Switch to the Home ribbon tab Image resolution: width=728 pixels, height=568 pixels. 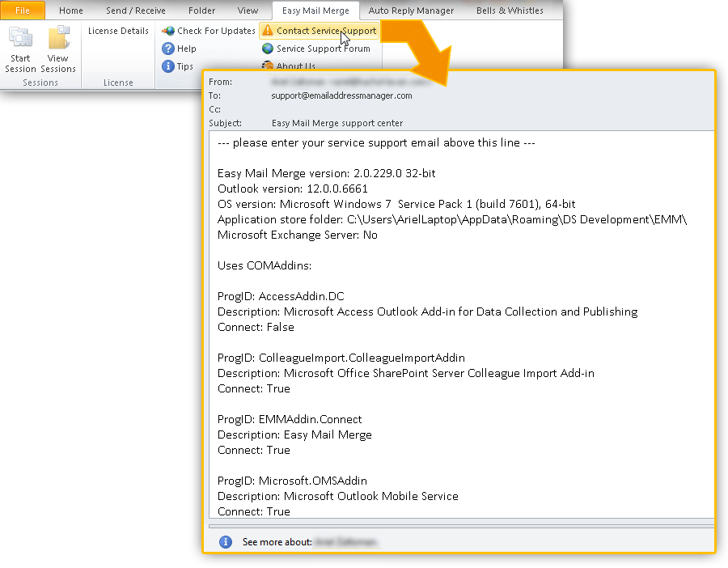[70, 11]
